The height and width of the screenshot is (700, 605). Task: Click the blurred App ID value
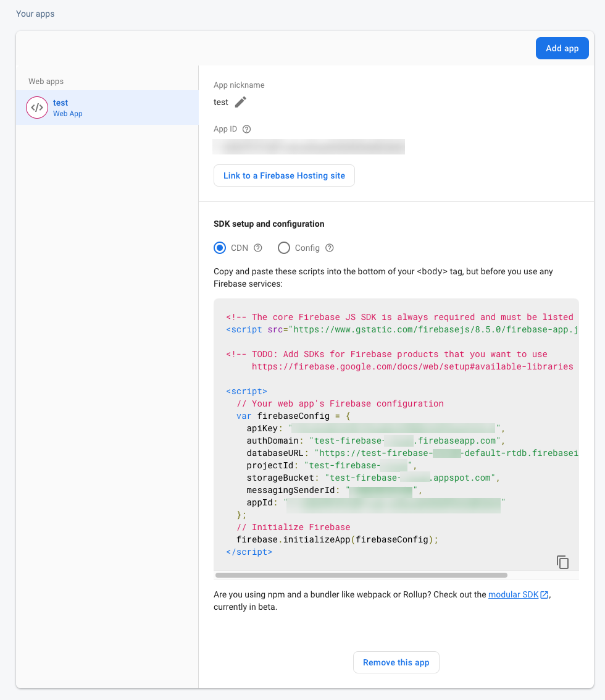[x=309, y=147]
